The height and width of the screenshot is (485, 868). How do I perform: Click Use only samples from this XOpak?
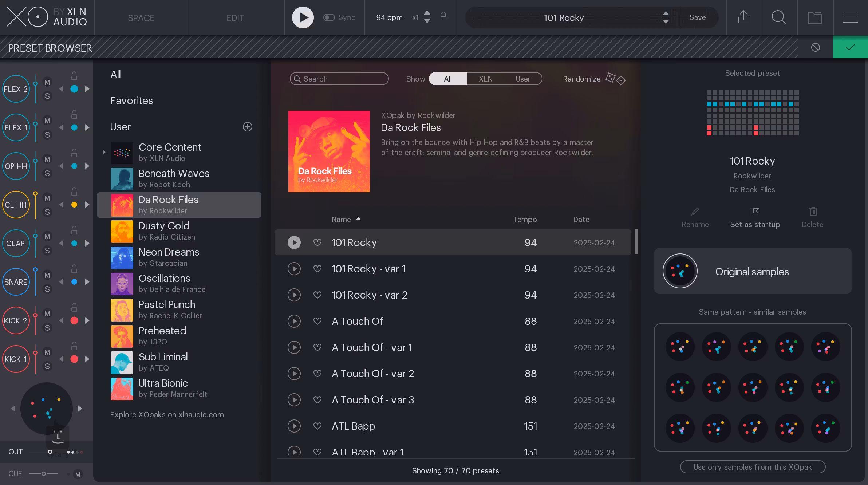coord(753,467)
